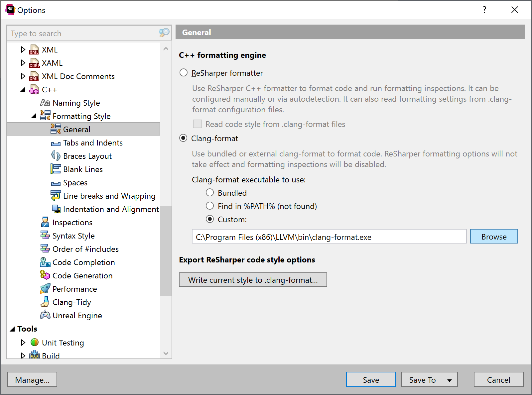Open the Braces Layout page
The height and width of the screenshot is (395, 532).
[x=87, y=156]
